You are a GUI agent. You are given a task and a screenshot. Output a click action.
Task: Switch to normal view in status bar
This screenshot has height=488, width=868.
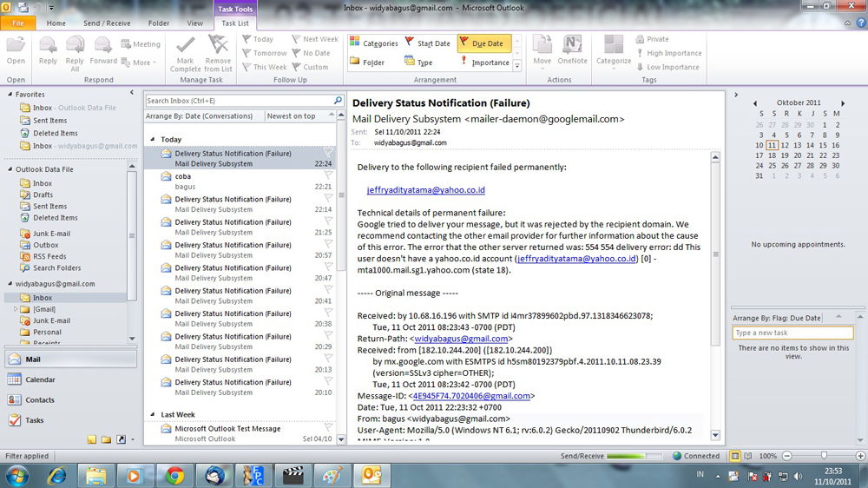pyautogui.click(x=735, y=456)
